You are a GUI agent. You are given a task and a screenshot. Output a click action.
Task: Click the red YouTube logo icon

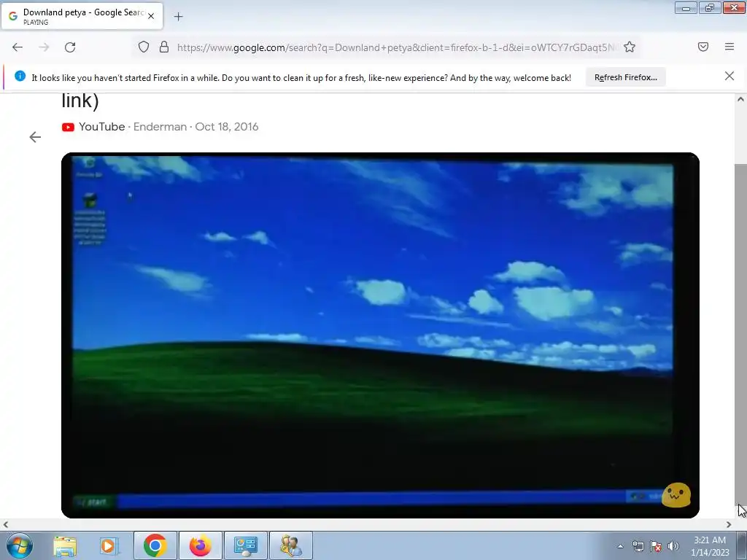[68, 127]
